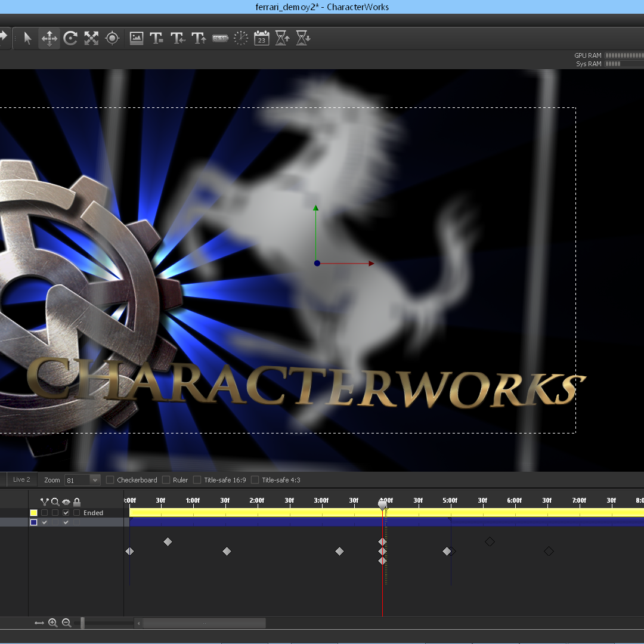Turn on the Ruler checkbox
The image size is (644, 644).
[166, 480]
